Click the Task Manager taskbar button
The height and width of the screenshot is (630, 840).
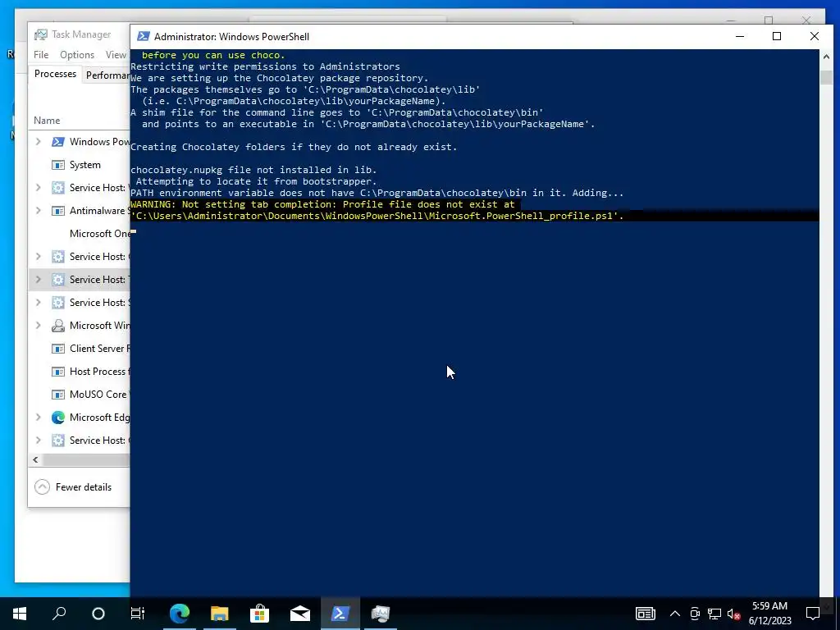(x=381, y=614)
